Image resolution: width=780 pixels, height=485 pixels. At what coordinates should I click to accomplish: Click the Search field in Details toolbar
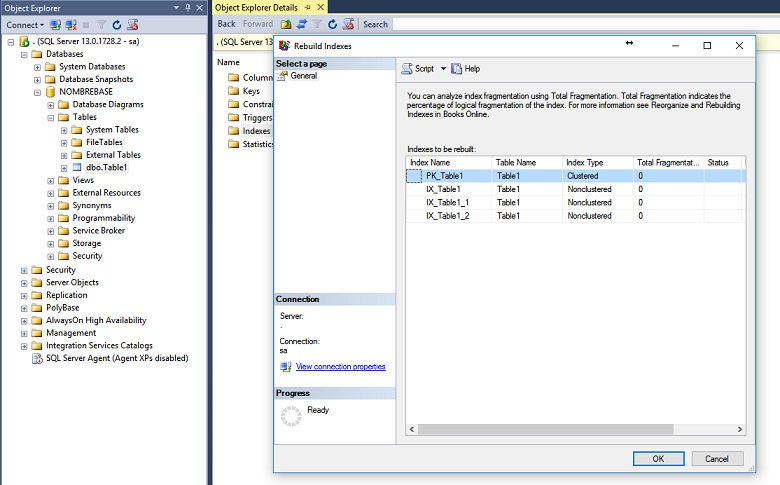(x=586, y=24)
